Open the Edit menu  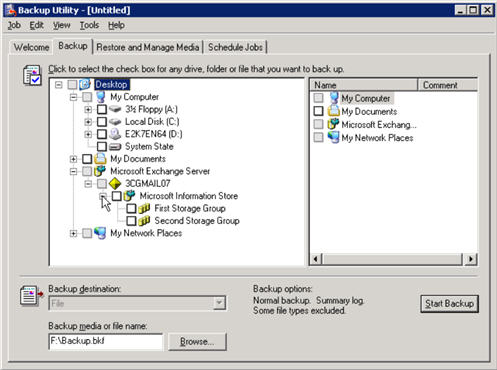(x=36, y=25)
